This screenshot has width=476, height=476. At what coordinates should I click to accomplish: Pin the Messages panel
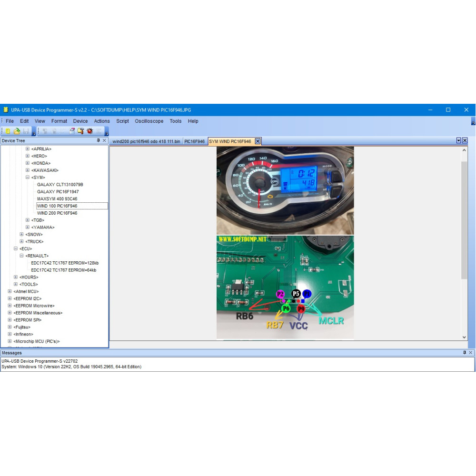(465, 352)
